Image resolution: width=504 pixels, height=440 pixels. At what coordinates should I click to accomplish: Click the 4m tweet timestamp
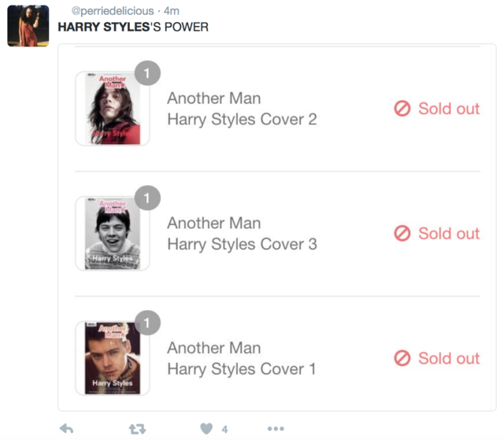(172, 11)
